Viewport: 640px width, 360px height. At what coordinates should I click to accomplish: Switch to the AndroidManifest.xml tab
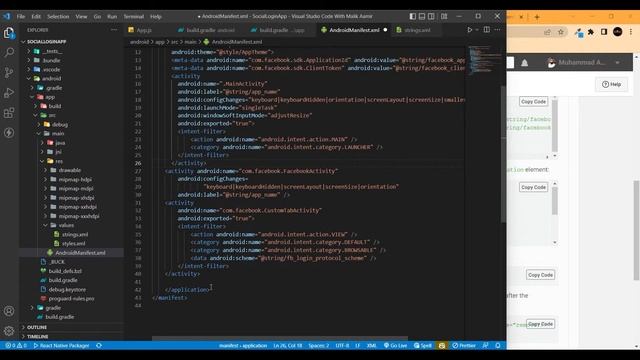point(353,30)
